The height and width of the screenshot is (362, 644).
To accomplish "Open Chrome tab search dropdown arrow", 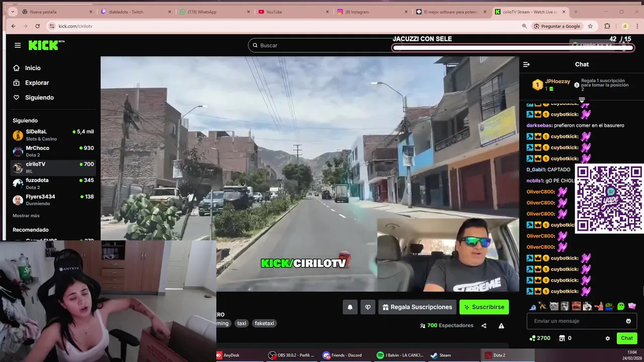I will (13, 12).
